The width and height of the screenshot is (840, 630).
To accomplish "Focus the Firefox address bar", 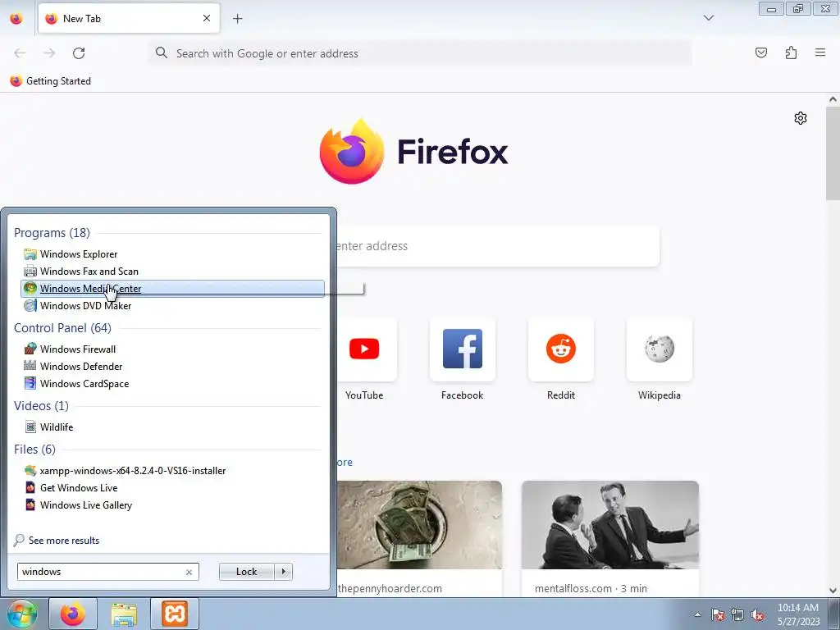I will 421,53.
